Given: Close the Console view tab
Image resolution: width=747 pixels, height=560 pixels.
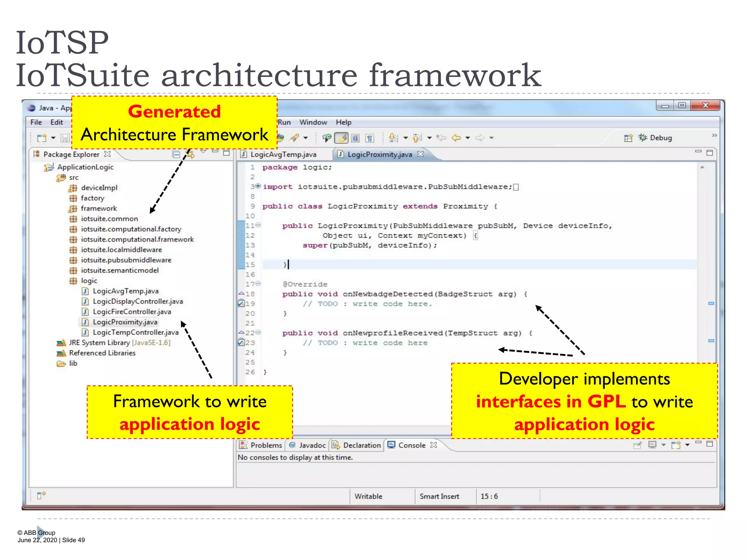Looking at the screenshot, I should (433, 445).
